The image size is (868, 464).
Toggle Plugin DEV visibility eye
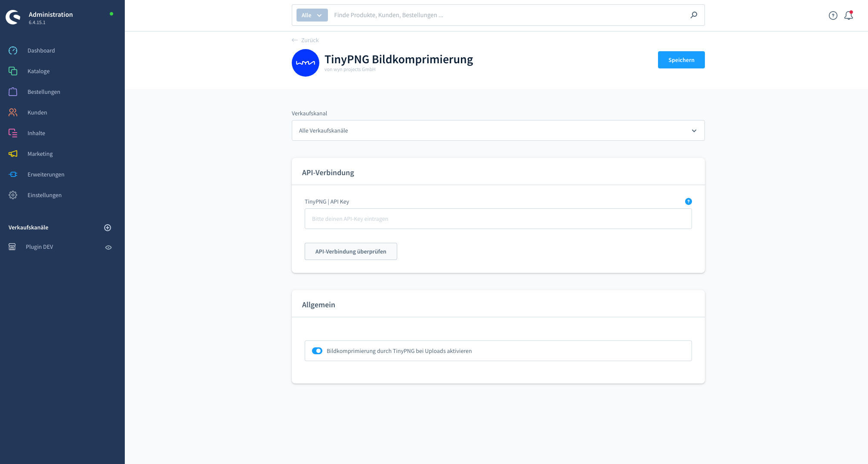click(x=108, y=247)
